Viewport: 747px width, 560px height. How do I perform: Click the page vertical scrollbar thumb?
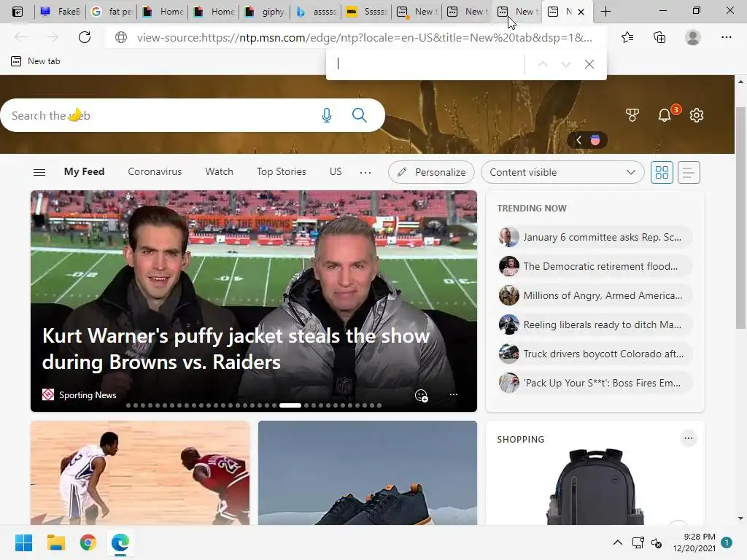[x=740, y=218]
